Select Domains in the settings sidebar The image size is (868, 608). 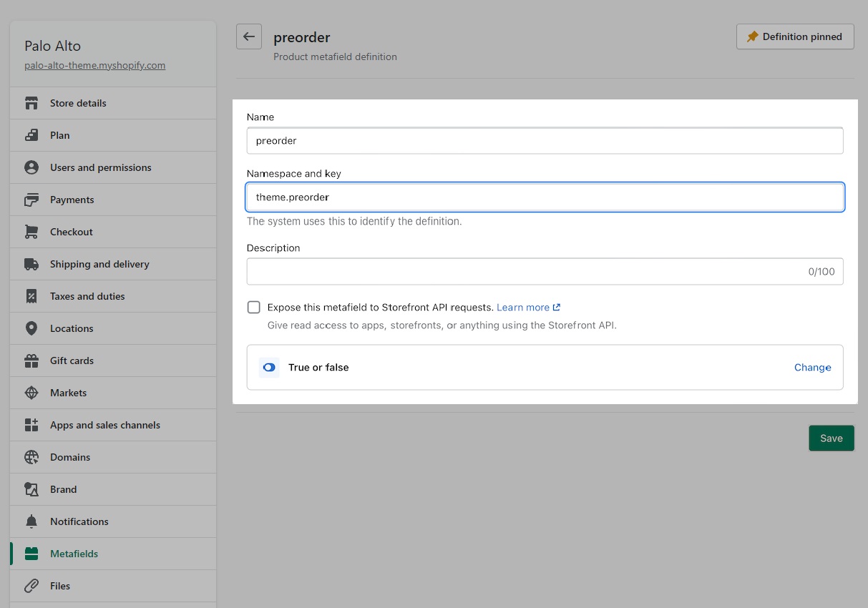point(70,457)
